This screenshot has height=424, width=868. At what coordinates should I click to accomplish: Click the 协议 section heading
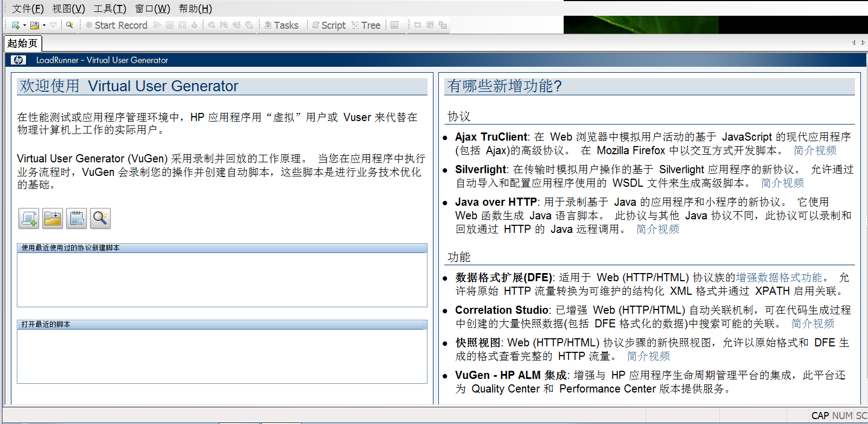(459, 117)
